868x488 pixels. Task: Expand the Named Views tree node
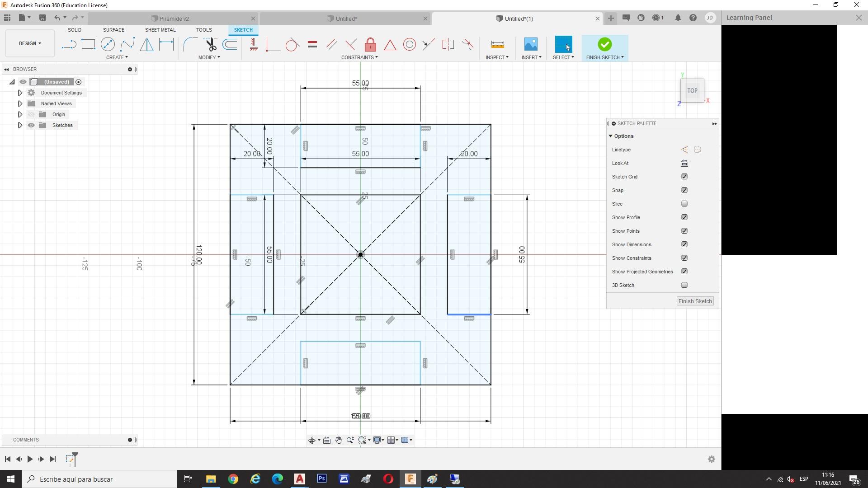pos(20,103)
